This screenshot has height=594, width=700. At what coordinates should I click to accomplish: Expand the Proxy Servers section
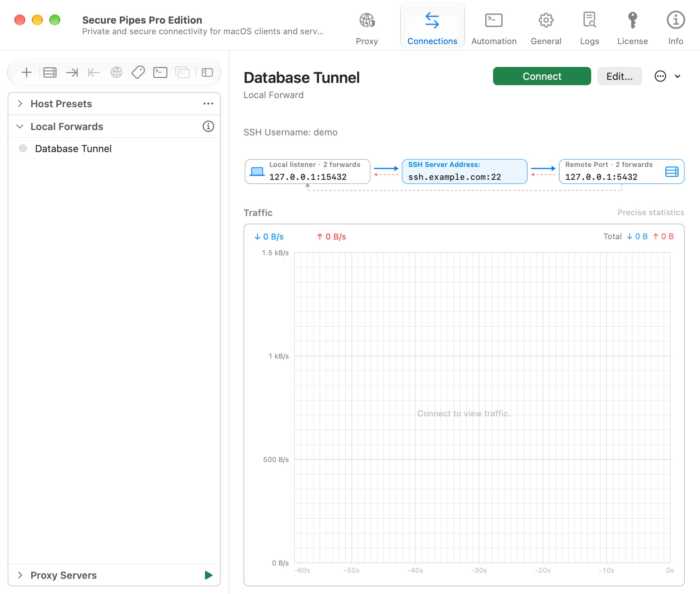point(20,575)
